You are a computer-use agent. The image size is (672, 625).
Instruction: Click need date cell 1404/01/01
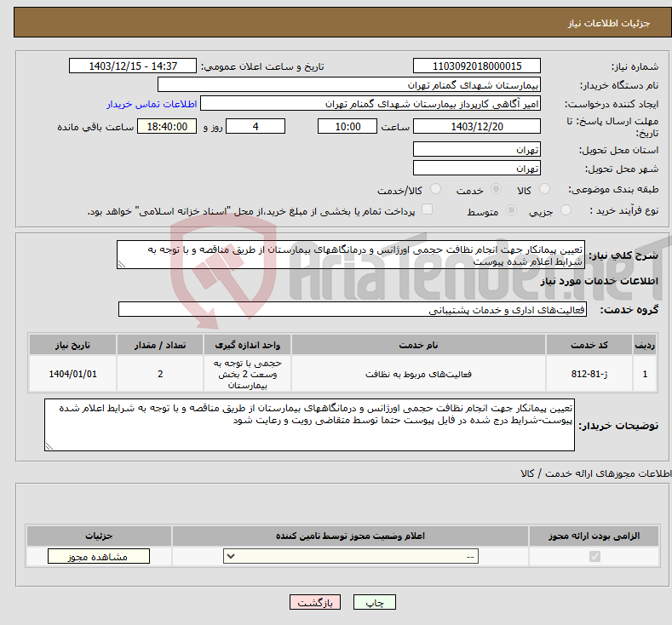(72, 374)
